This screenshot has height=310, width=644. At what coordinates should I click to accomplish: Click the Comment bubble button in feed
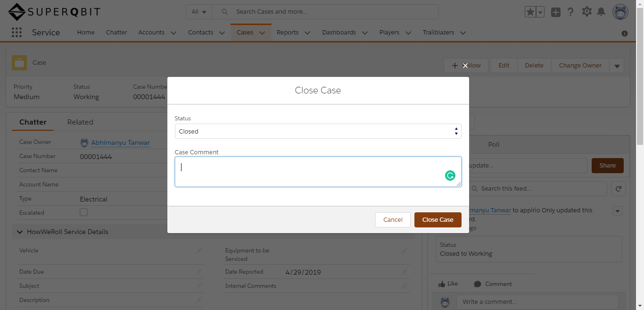(493, 284)
